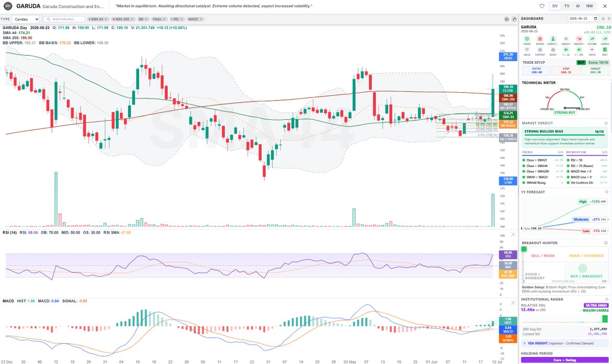Click the ULTRA HIGH volume badge
Image resolution: width=612 pixels, height=364 pixels.
coord(596,305)
